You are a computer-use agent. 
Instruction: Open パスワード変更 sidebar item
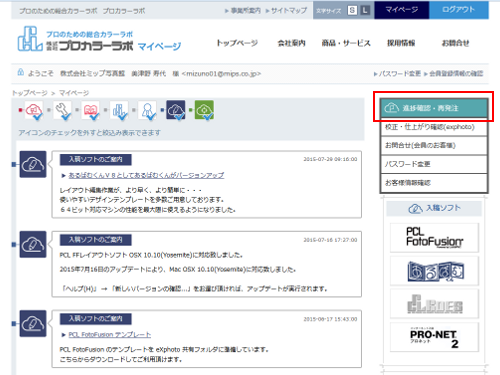(x=434, y=164)
